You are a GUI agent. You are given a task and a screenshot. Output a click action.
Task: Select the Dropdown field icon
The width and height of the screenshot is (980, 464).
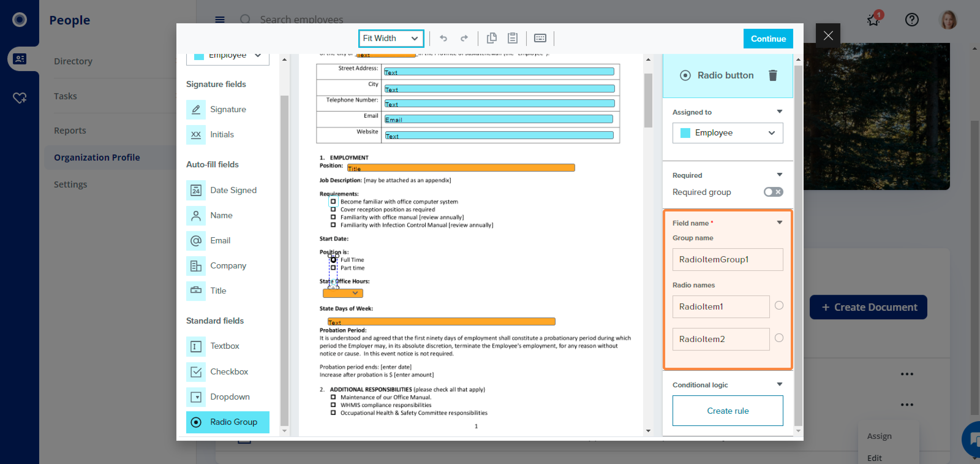(196, 397)
